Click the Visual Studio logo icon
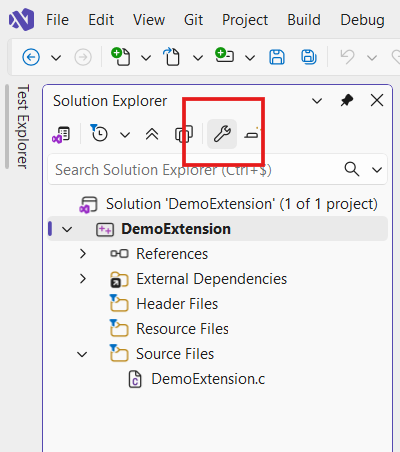This screenshot has width=400, height=452. pyautogui.click(x=21, y=20)
